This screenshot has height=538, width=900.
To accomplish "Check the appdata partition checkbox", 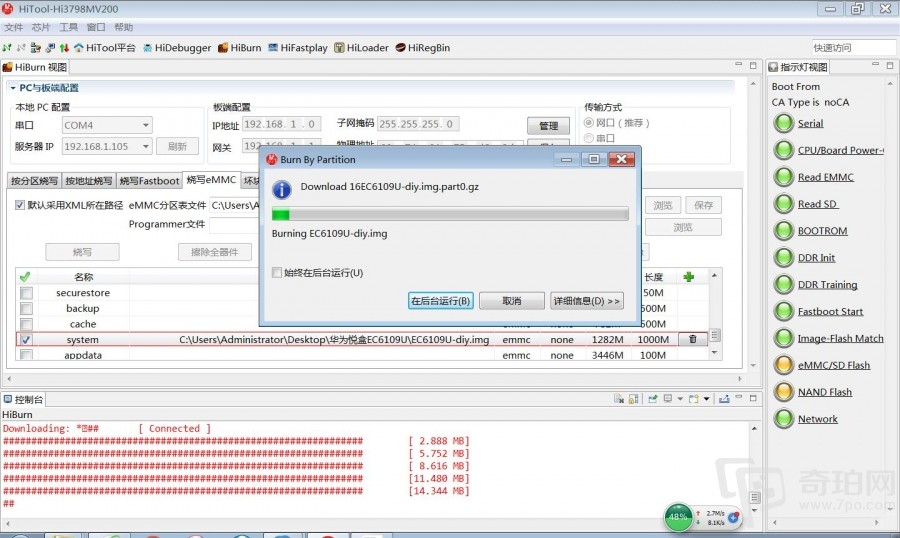I will point(26,355).
